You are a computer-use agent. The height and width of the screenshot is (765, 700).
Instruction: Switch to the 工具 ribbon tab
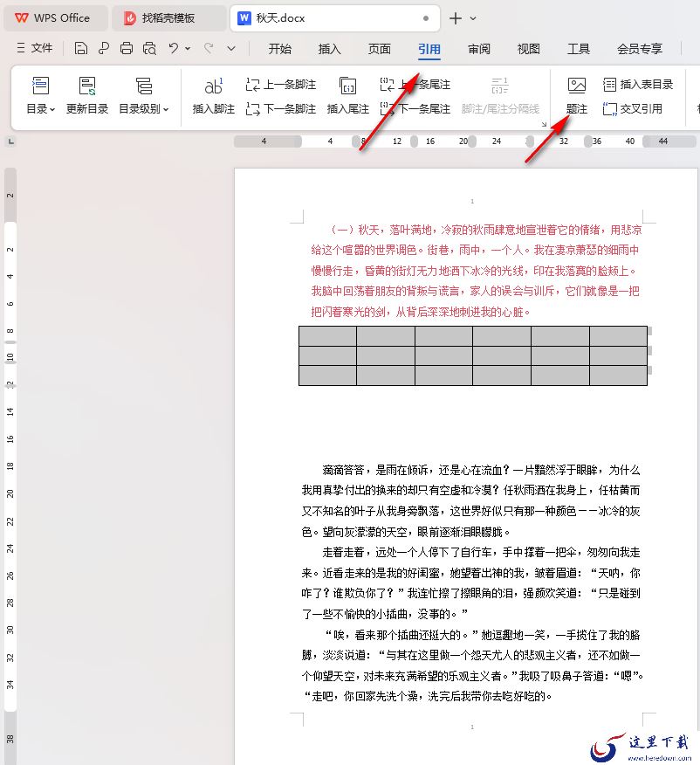point(579,49)
